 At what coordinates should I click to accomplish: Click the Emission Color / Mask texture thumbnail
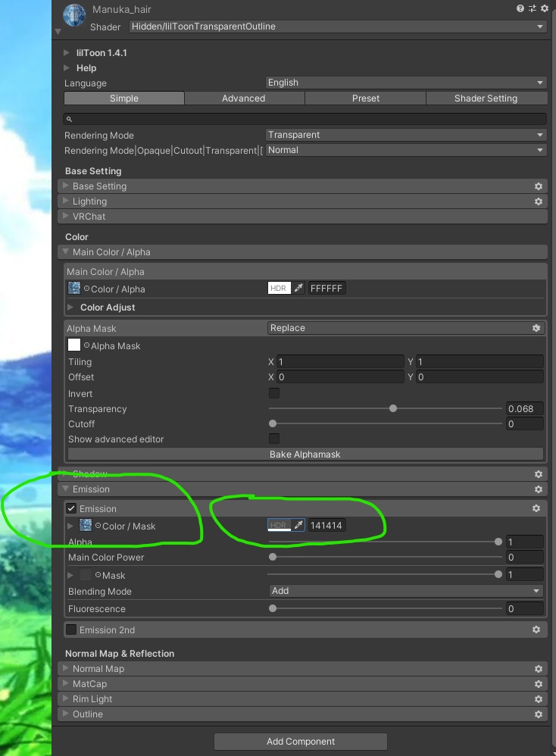(86, 526)
